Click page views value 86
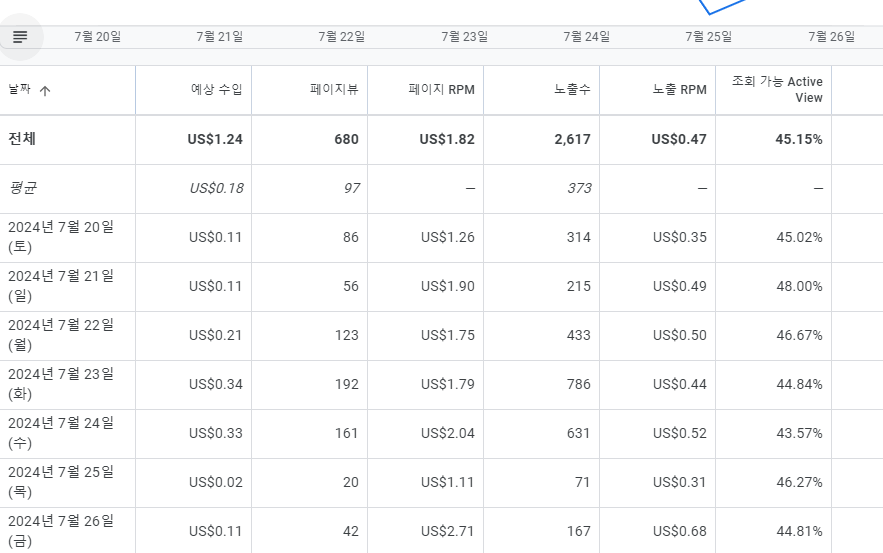 351,237
